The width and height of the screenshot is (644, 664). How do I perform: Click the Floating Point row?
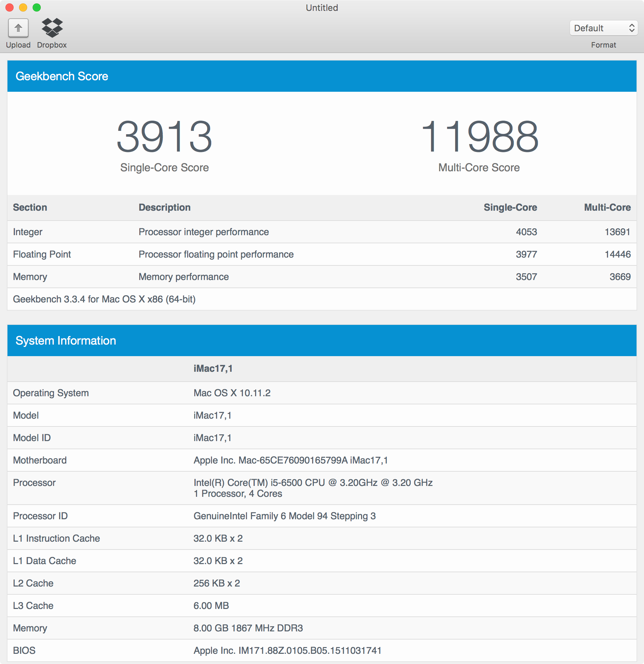(x=322, y=254)
